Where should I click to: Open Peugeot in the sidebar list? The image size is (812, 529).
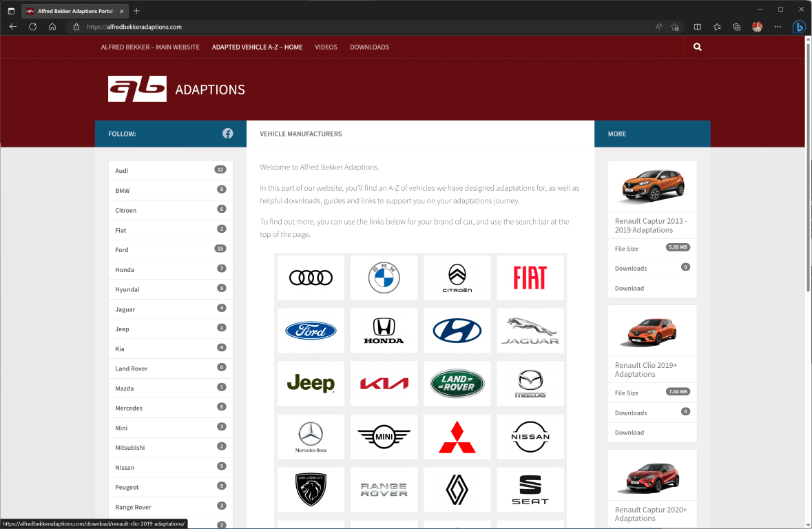coord(171,487)
